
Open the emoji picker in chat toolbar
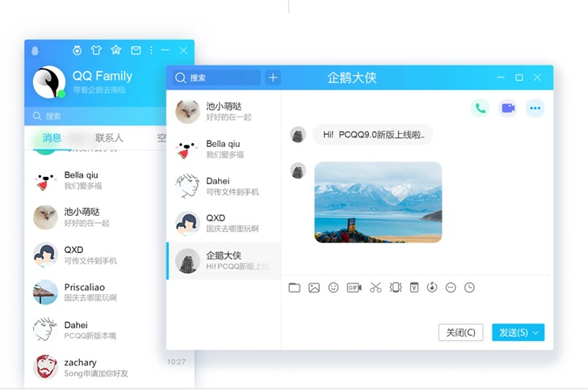pyautogui.click(x=334, y=288)
